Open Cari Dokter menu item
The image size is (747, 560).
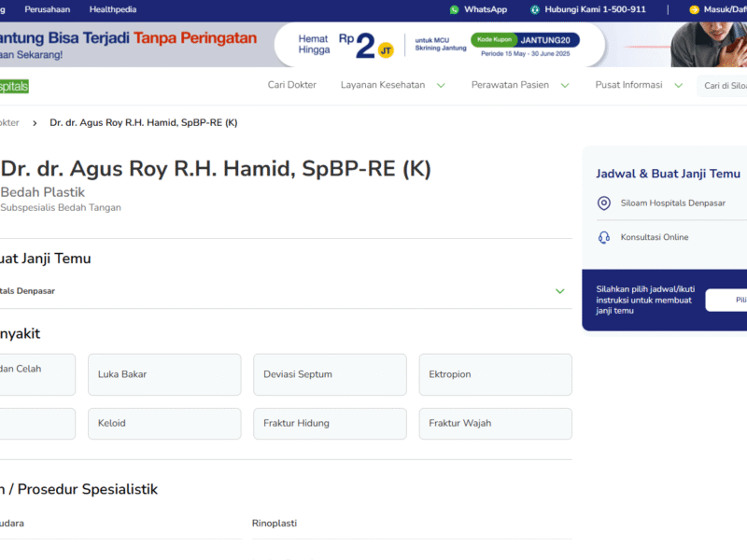coord(292,85)
